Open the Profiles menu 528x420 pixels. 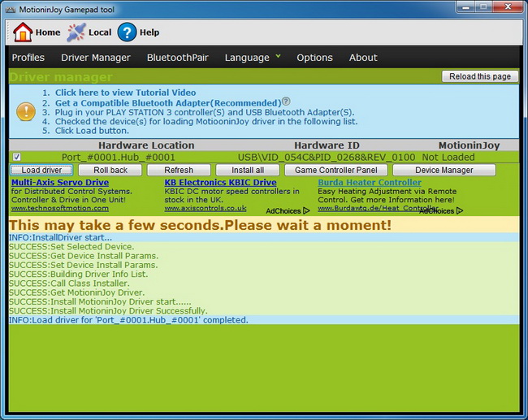[28, 58]
